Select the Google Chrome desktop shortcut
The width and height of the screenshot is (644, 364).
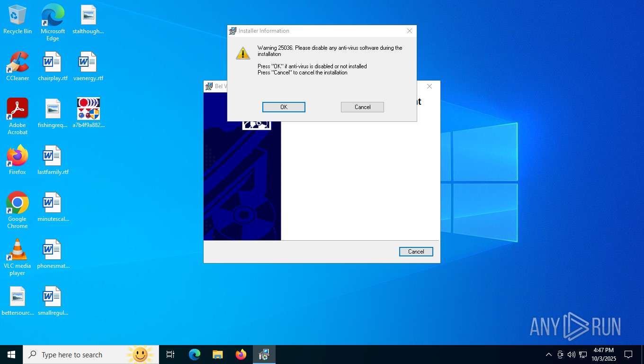[x=18, y=210]
